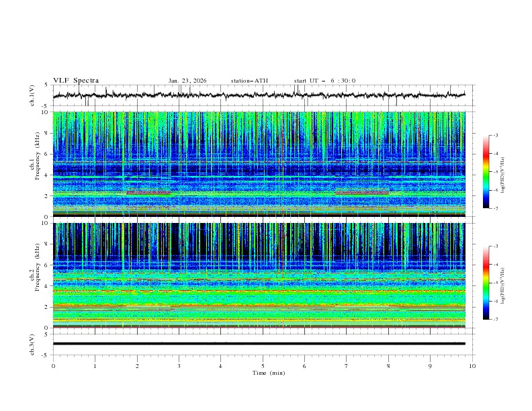Image resolution: width=532 pixels, height=411 pixels.
Task: Click tick "2" on the Time (min) axis
Action: (x=137, y=366)
